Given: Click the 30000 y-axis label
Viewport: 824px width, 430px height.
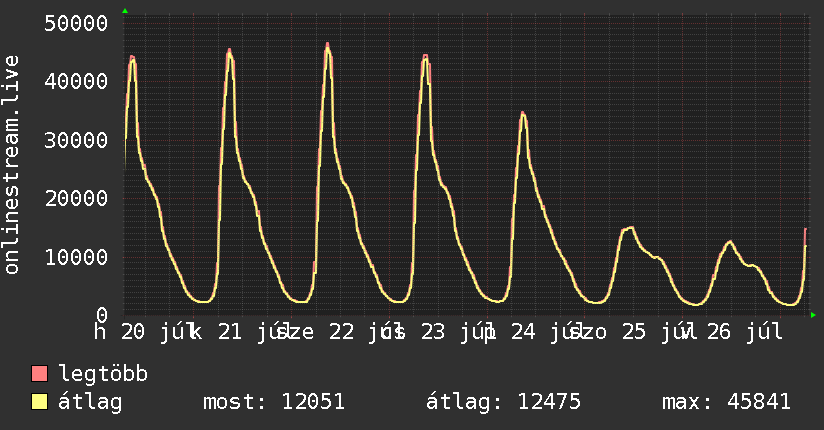Looking at the screenshot, I should (76, 140).
